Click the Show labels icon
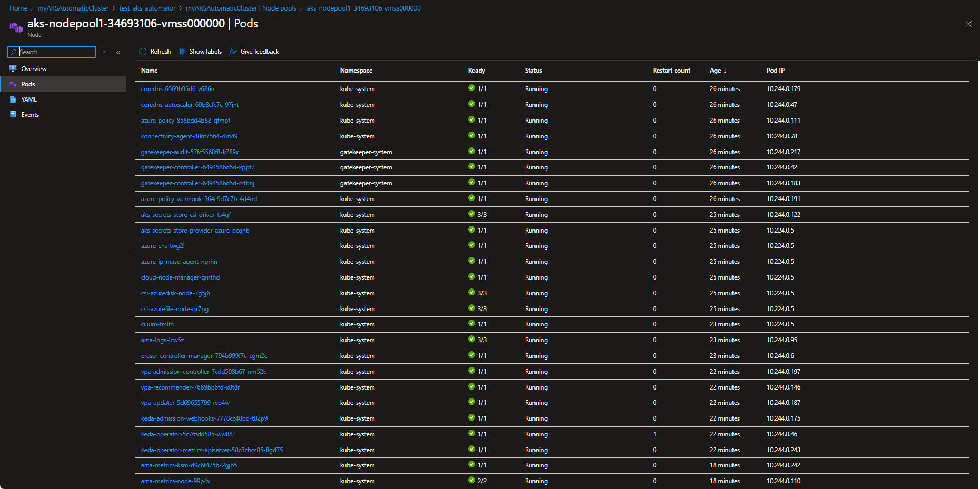 click(182, 52)
